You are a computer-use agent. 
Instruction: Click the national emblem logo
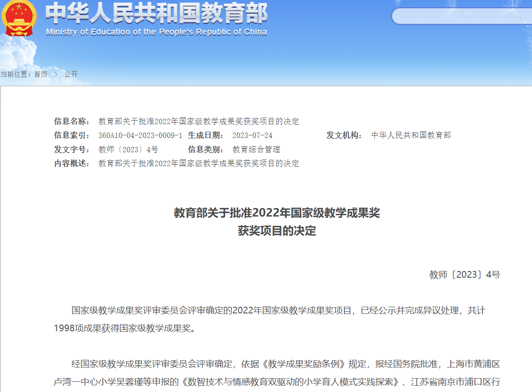click(19, 18)
